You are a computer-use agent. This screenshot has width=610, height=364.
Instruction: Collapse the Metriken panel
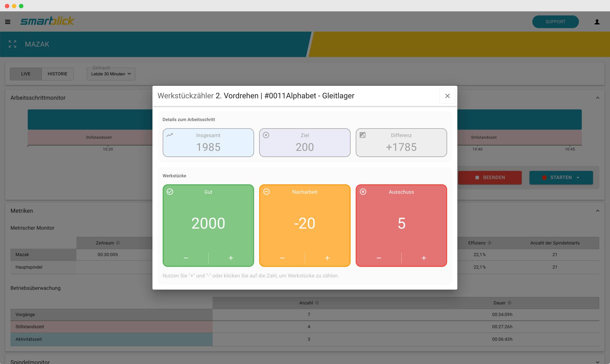(598, 211)
